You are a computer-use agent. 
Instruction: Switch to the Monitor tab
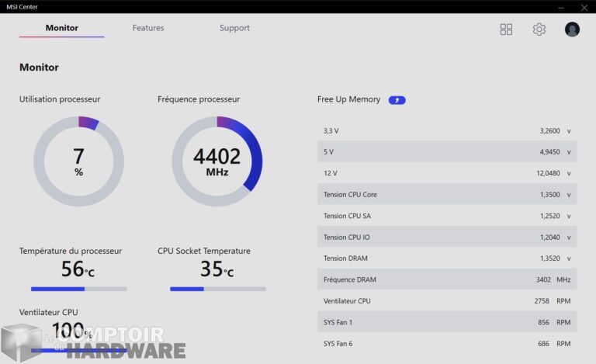click(61, 28)
